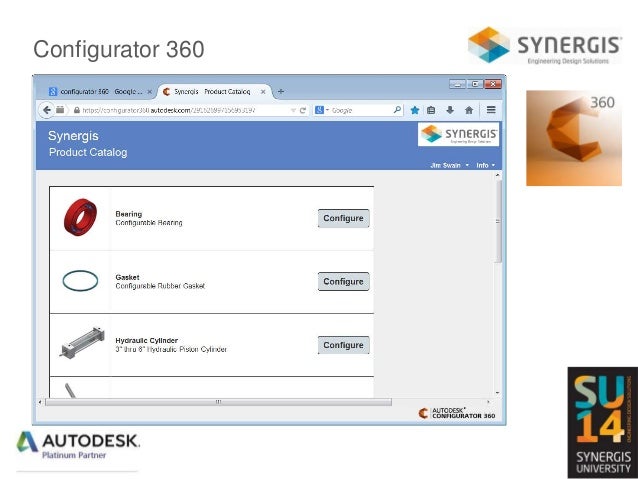Open the hamburger menu icon

click(491, 109)
